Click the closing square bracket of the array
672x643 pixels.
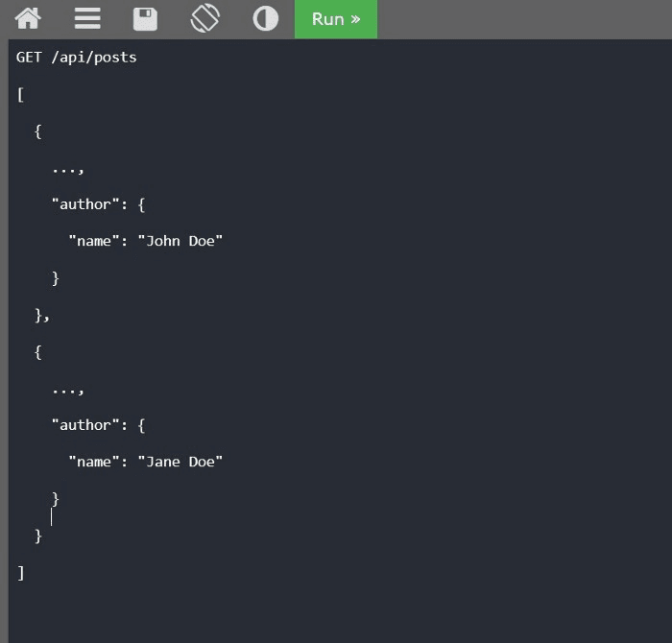point(20,572)
